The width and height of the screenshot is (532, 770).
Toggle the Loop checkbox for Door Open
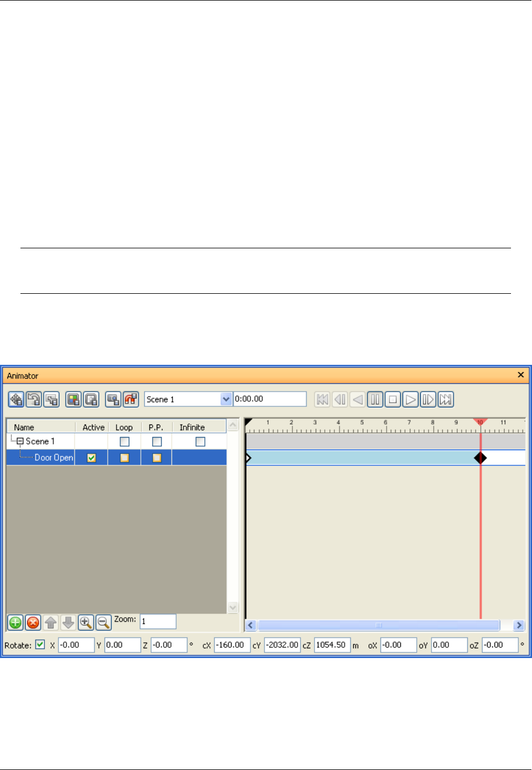tap(124, 457)
